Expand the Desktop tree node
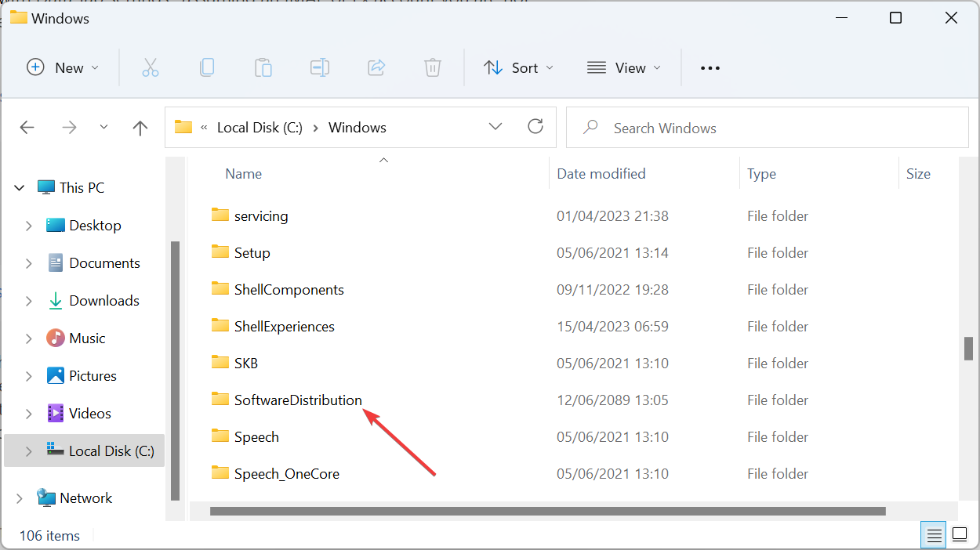Viewport: 980px width, 550px height. click(29, 226)
